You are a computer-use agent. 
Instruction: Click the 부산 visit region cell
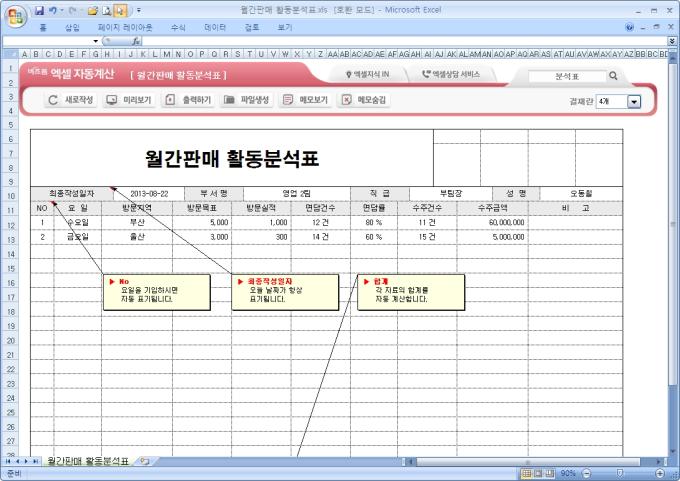pos(137,223)
